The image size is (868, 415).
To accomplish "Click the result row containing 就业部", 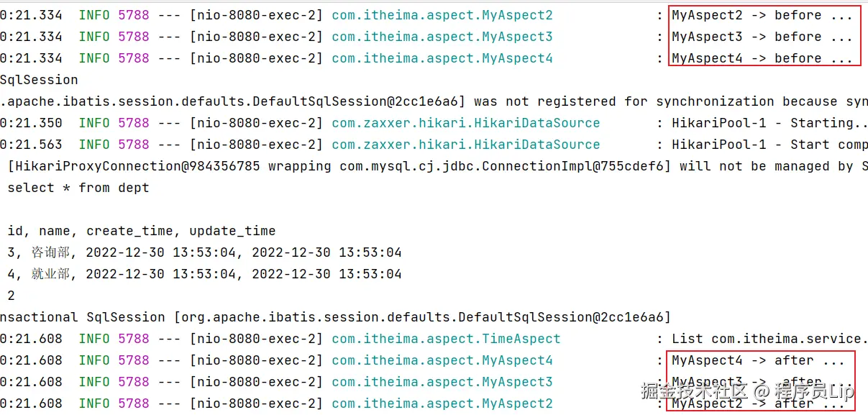I will click(204, 274).
